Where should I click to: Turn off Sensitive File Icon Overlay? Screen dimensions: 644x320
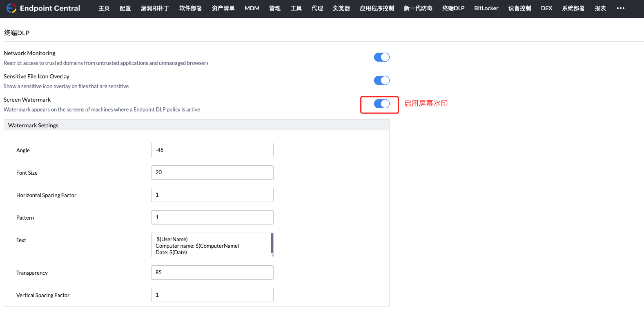click(381, 80)
